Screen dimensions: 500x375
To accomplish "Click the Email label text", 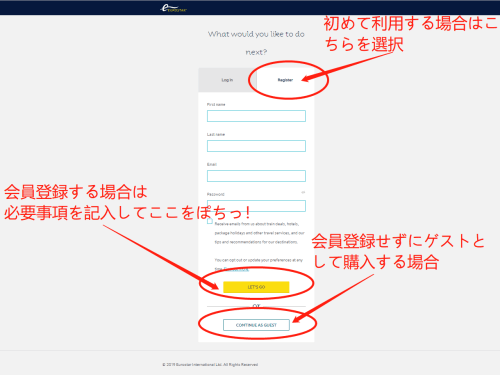I will (x=212, y=164).
